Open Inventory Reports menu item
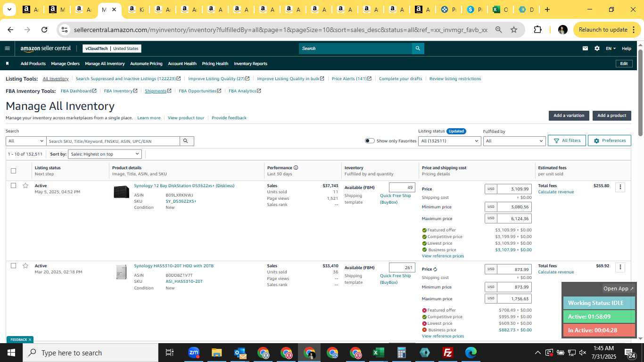Image resolution: width=644 pixels, height=362 pixels. pyautogui.click(x=250, y=64)
